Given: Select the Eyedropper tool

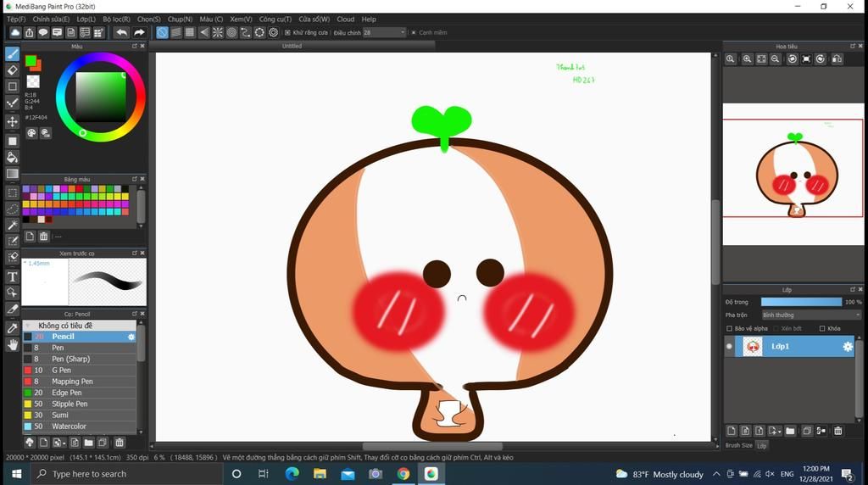Looking at the screenshot, I should (x=12, y=328).
